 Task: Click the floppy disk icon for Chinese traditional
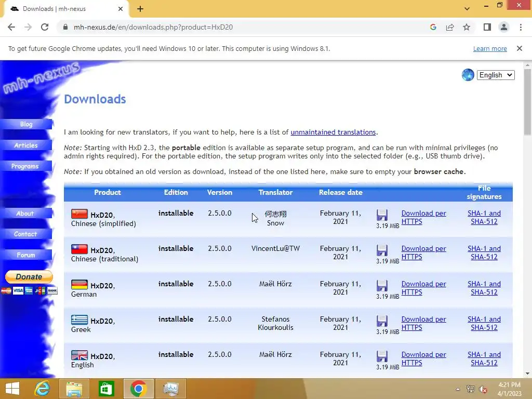click(382, 250)
